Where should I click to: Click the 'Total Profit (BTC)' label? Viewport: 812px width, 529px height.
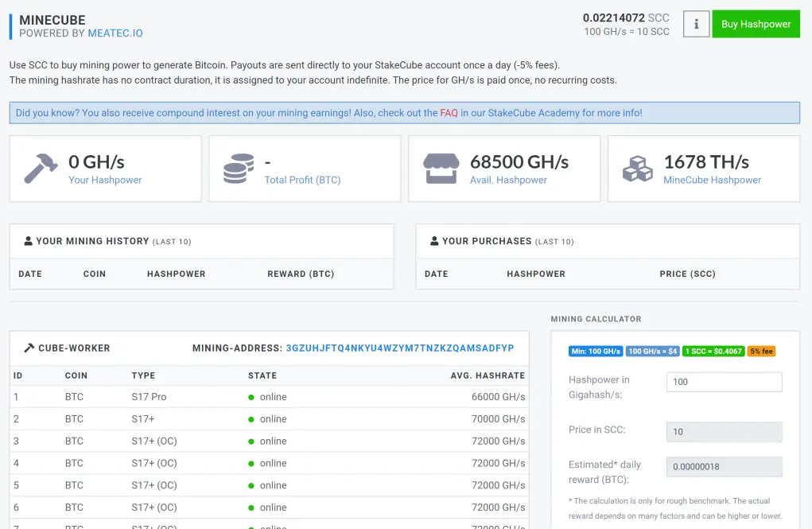[302, 180]
